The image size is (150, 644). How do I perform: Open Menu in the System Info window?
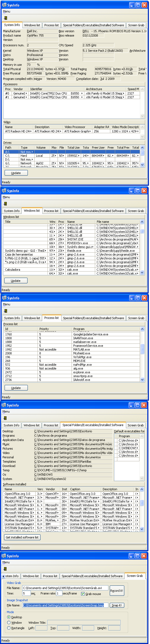(6, 11)
